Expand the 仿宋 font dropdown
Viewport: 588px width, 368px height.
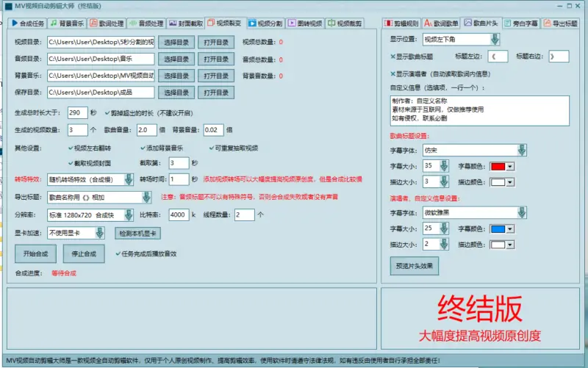(x=522, y=151)
